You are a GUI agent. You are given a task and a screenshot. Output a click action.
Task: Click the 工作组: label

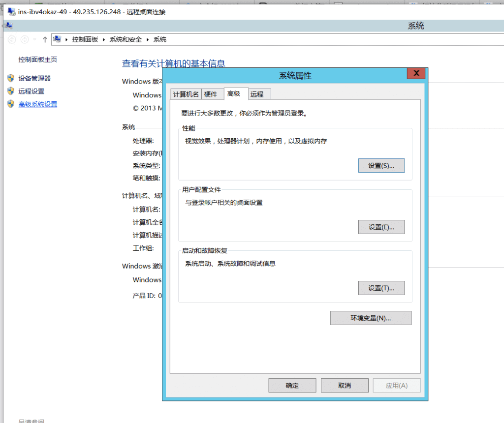(143, 248)
